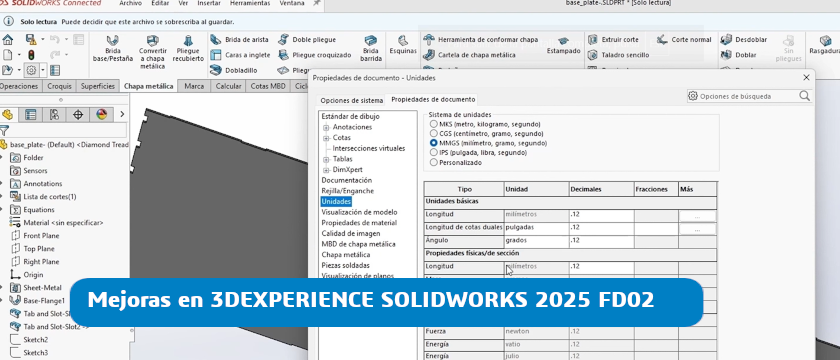Click the Home icon in the toolbar
This screenshot has height=360, width=840.
(8, 40)
